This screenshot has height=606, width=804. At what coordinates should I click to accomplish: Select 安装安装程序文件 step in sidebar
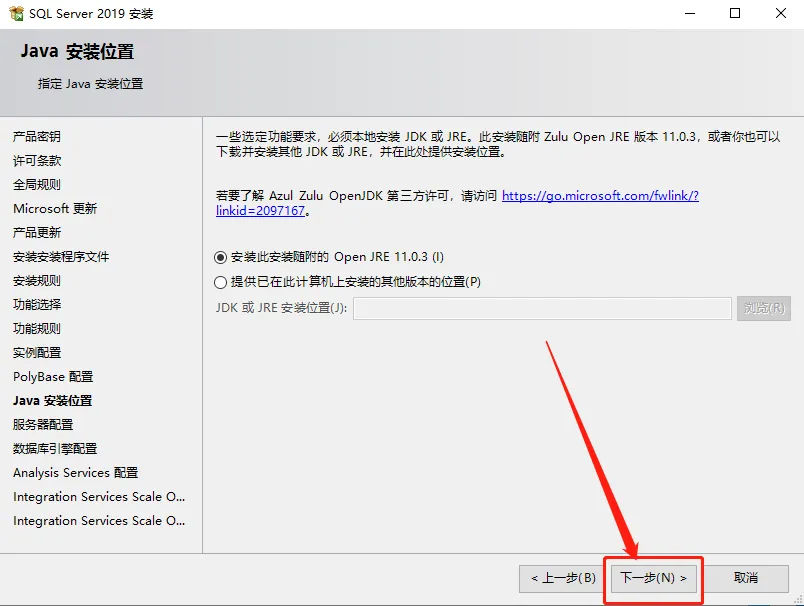tap(61, 256)
